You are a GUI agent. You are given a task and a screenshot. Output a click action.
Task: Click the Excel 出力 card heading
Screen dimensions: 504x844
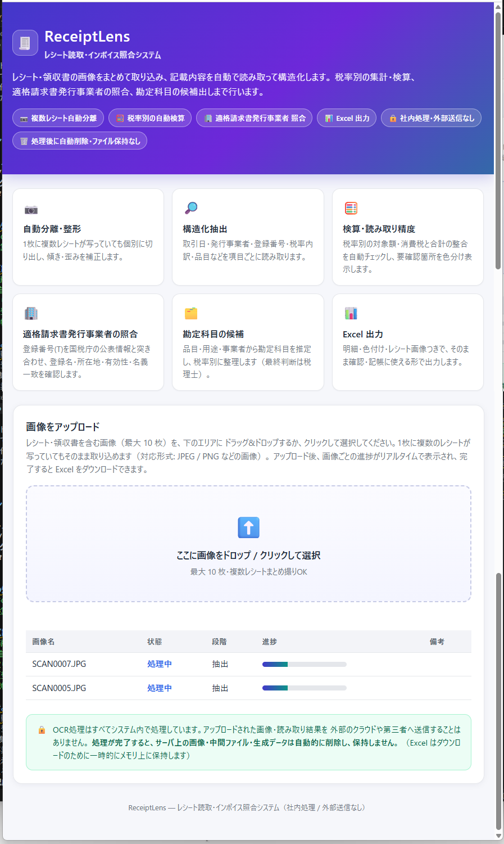point(363,334)
